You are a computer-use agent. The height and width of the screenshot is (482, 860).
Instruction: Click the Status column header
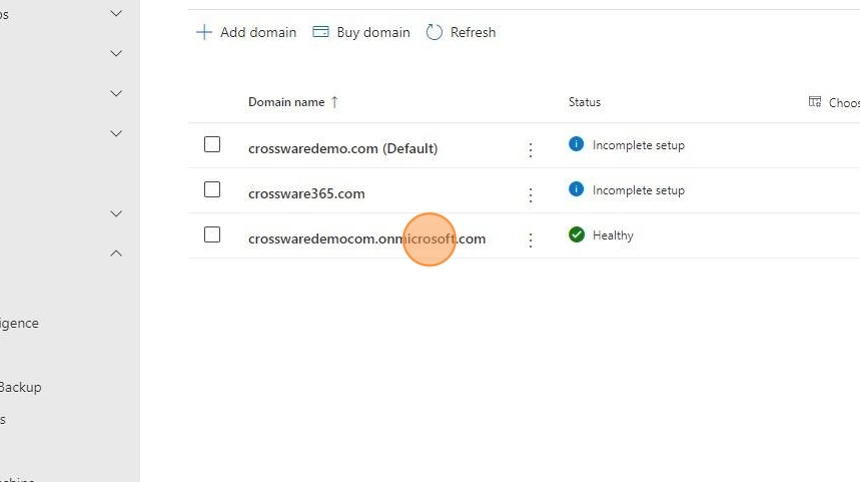click(x=585, y=102)
